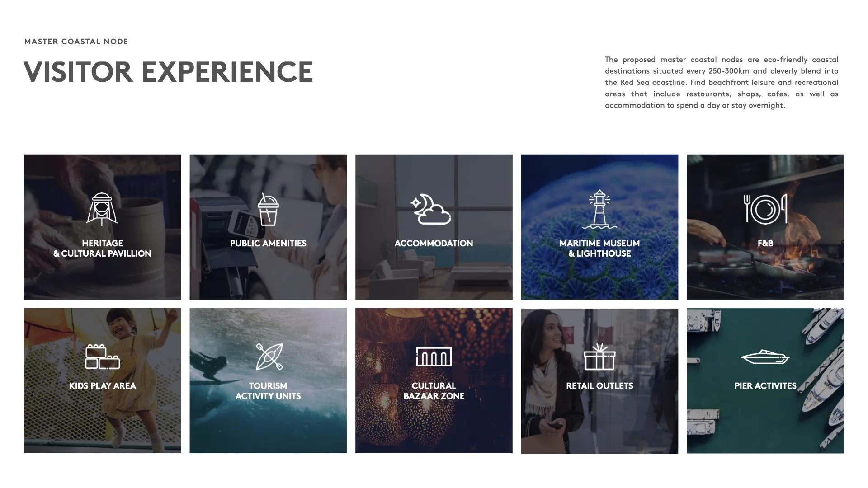
Task: Click the arched bazaar building icon
Action: 434,357
